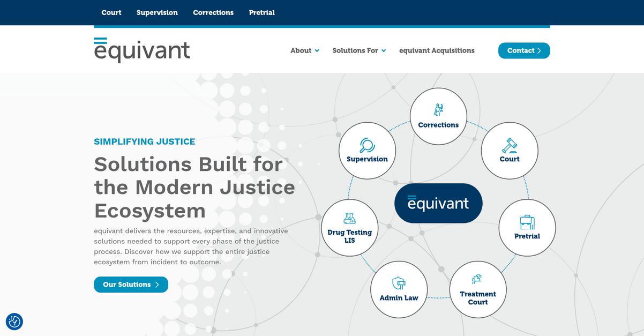Select Pretrial in the top bar
The image size is (644, 336).
point(262,12)
